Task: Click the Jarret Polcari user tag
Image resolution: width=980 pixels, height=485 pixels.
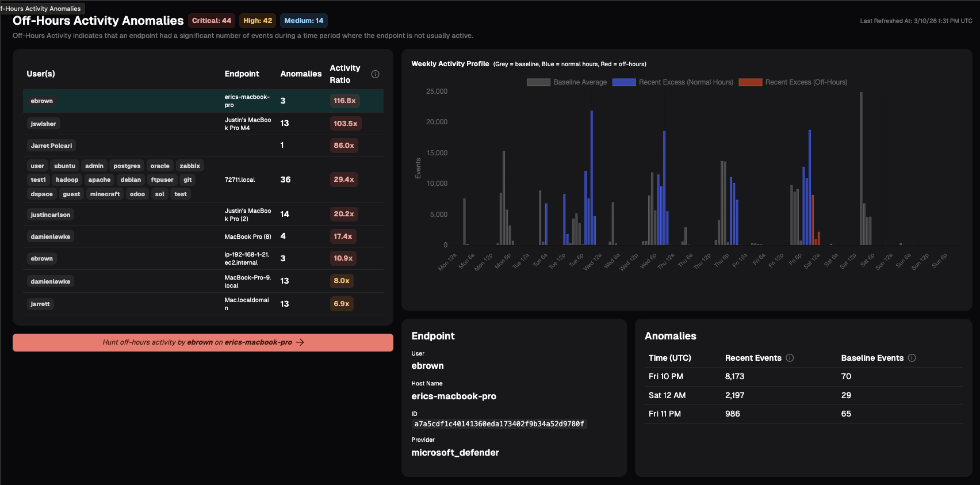Action: 51,146
